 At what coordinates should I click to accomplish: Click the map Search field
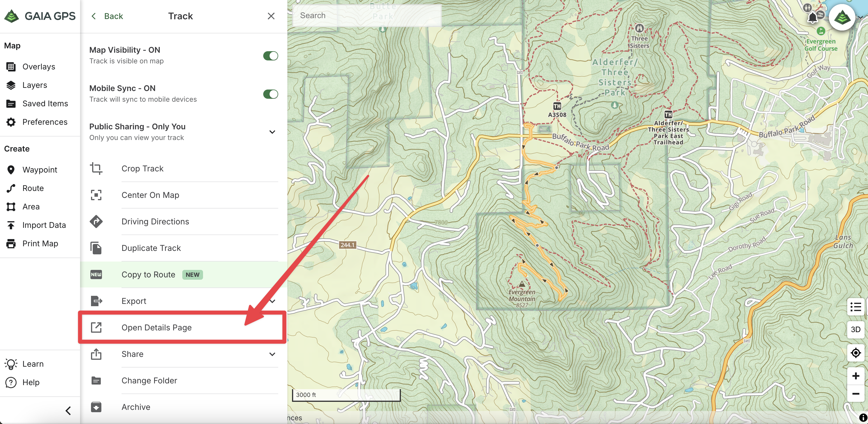[x=367, y=16]
